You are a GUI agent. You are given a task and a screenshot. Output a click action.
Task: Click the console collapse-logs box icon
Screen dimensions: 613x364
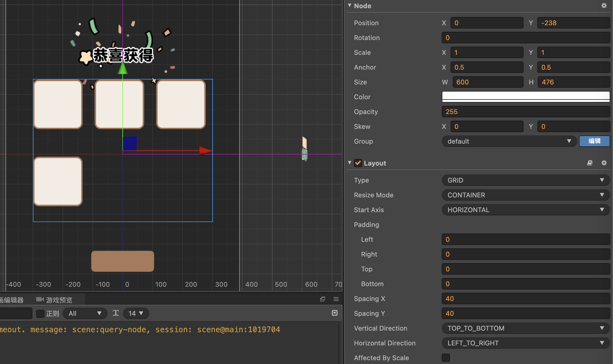[x=334, y=313]
